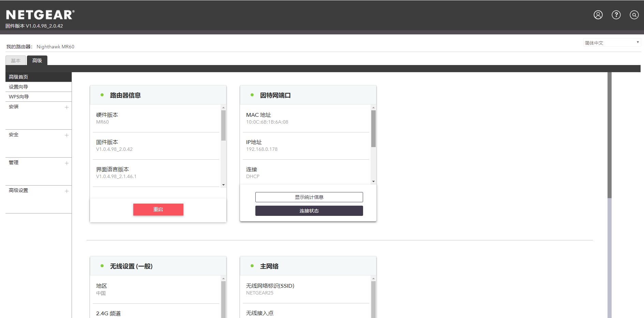Image resolution: width=644 pixels, height=318 pixels.
Task: Expand the 高级设置 plus icon
Action: 66,191
